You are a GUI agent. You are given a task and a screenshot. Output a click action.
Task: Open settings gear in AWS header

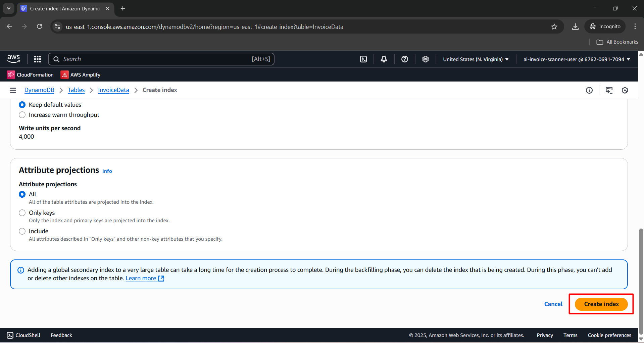click(x=426, y=59)
